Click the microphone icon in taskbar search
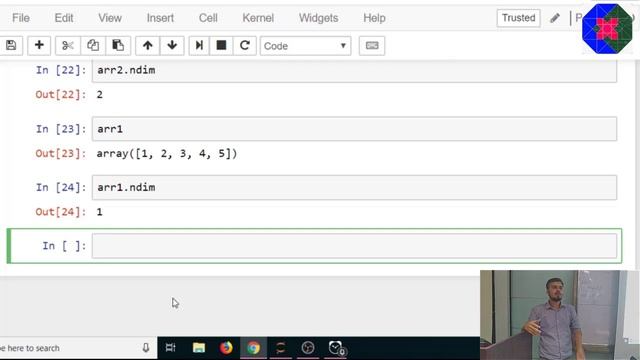This screenshot has height=360, width=640. (x=146, y=348)
